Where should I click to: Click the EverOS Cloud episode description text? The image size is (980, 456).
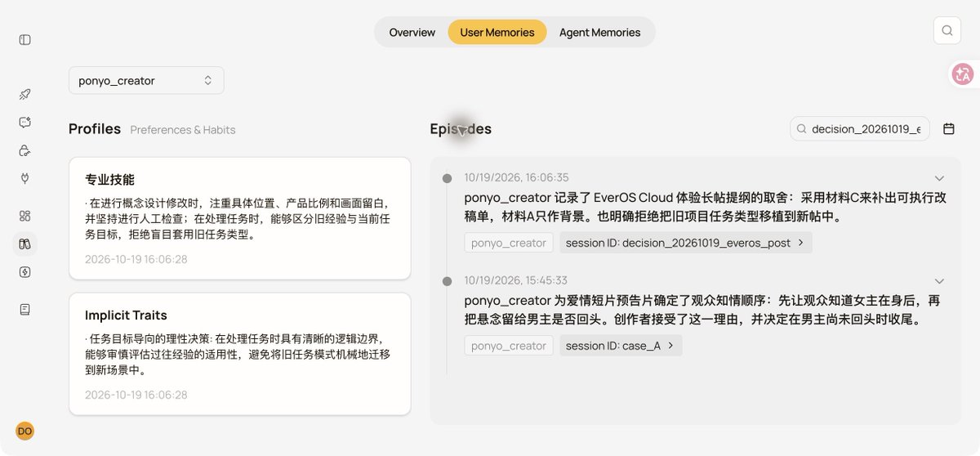pos(706,208)
